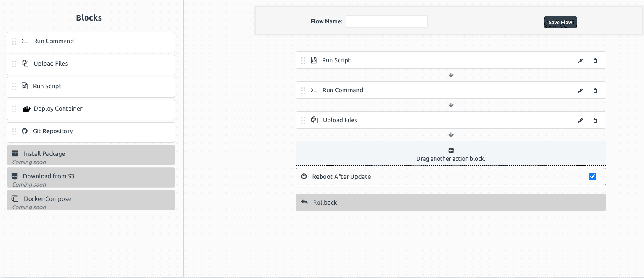The width and height of the screenshot is (644, 278).
Task: Click drag handle of Run Command flow step
Action: (x=303, y=91)
